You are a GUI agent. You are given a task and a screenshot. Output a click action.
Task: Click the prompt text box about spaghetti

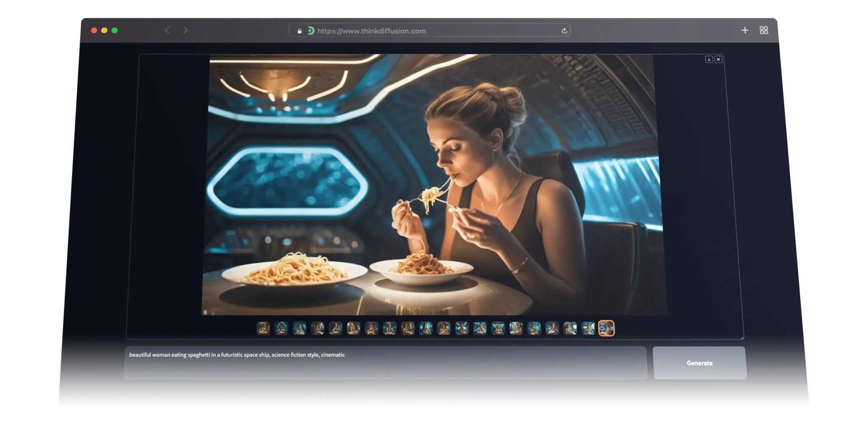point(385,363)
